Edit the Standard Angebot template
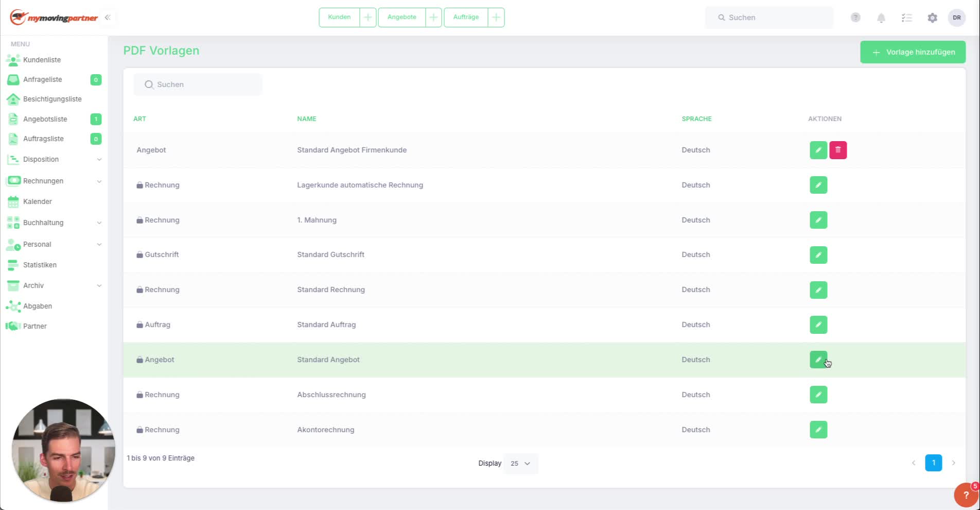The image size is (980, 510). click(x=818, y=360)
